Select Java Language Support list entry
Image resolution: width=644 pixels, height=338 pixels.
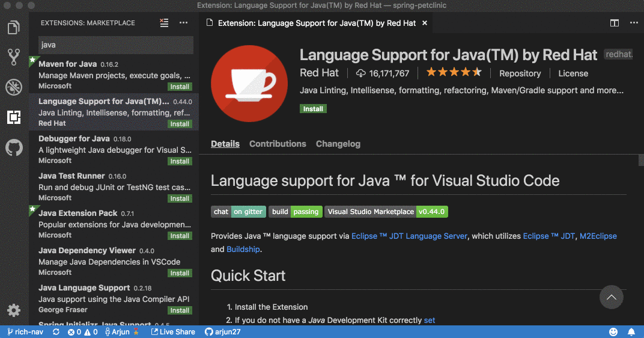114,298
